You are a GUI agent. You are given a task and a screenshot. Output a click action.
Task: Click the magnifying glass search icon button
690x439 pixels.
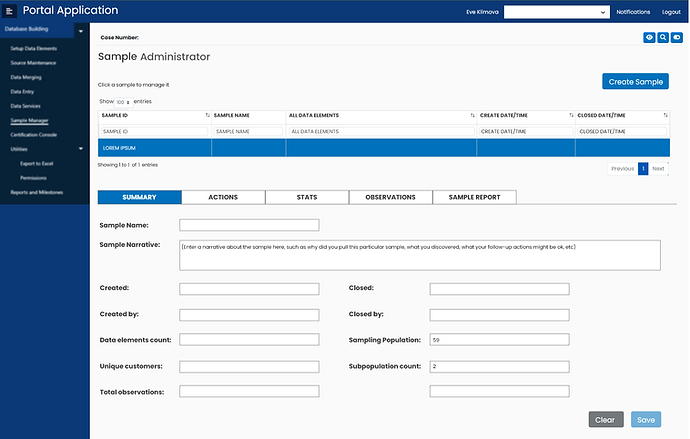(663, 37)
